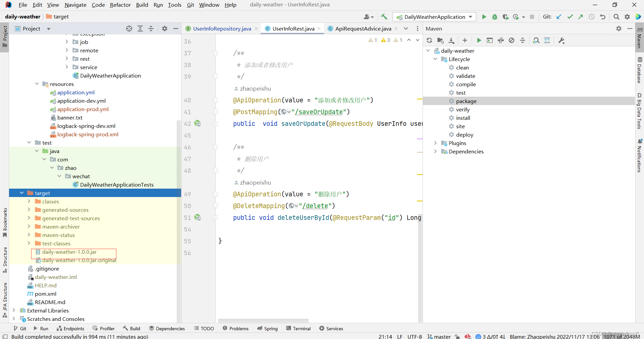Run DailyWeatherApplication with the green play icon
The height and width of the screenshot is (339, 644).
pyautogui.click(x=484, y=17)
